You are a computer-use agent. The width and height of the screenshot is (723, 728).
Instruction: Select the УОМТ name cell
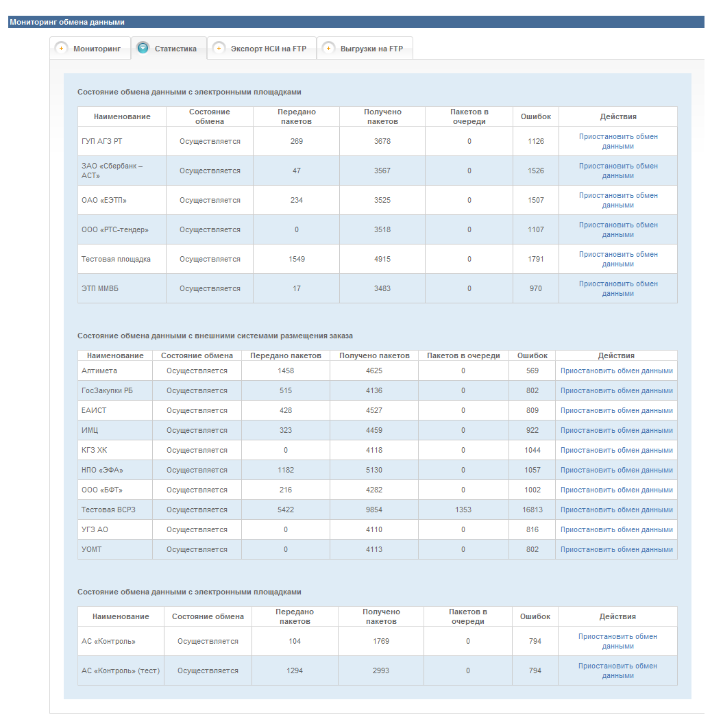click(x=114, y=549)
